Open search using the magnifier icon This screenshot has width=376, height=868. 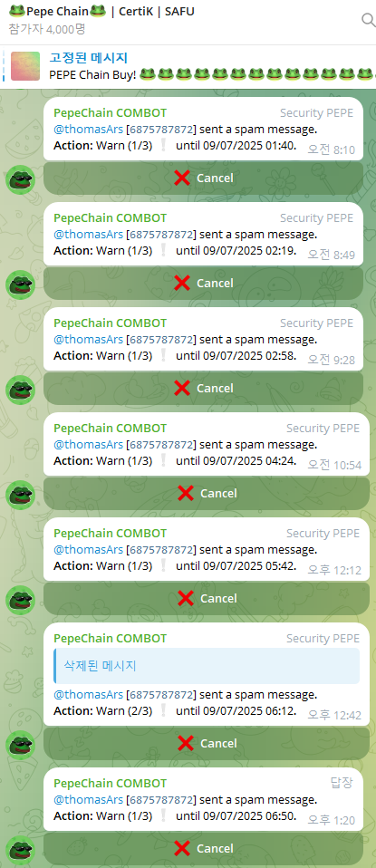[x=368, y=20]
